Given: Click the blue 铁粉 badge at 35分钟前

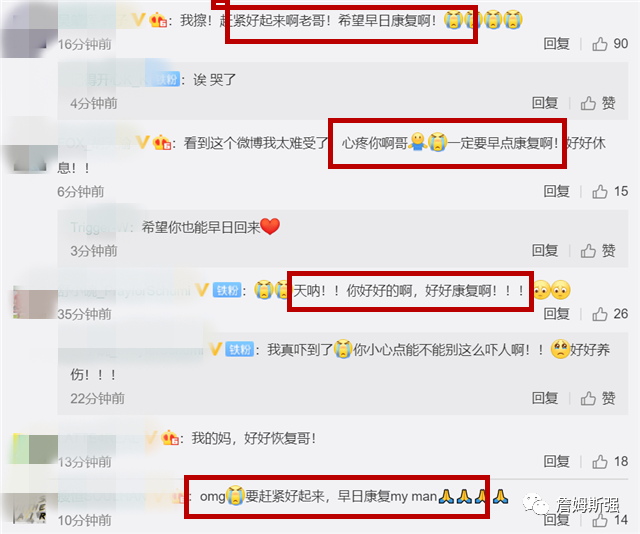Looking at the screenshot, I should point(227,290).
